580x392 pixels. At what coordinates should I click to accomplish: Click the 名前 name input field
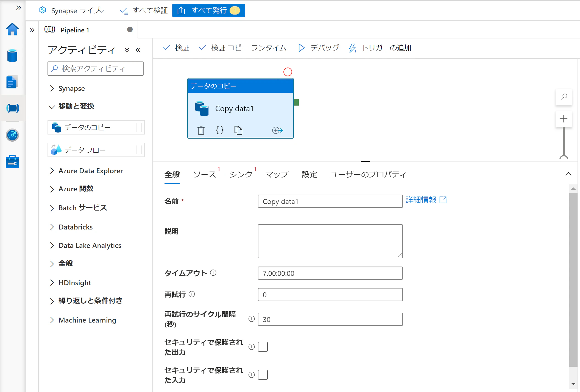tap(330, 201)
